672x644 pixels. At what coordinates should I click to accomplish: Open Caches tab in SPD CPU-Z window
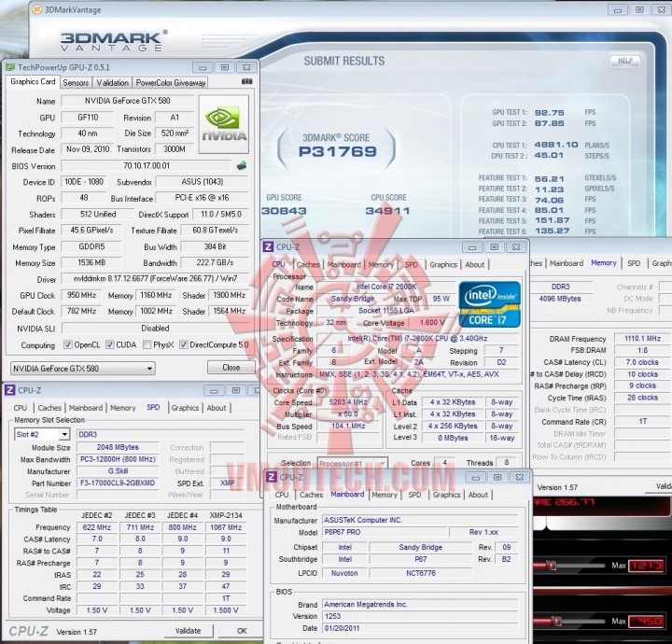49,408
